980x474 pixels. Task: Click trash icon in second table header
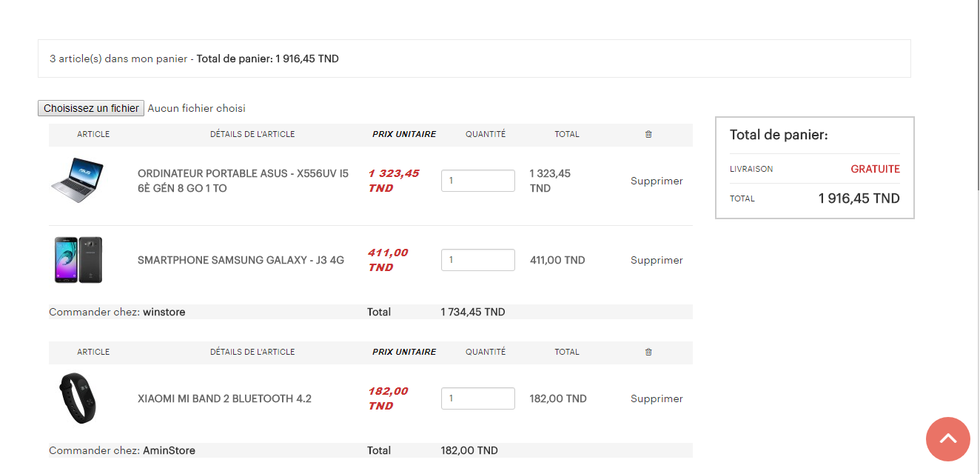tap(648, 353)
